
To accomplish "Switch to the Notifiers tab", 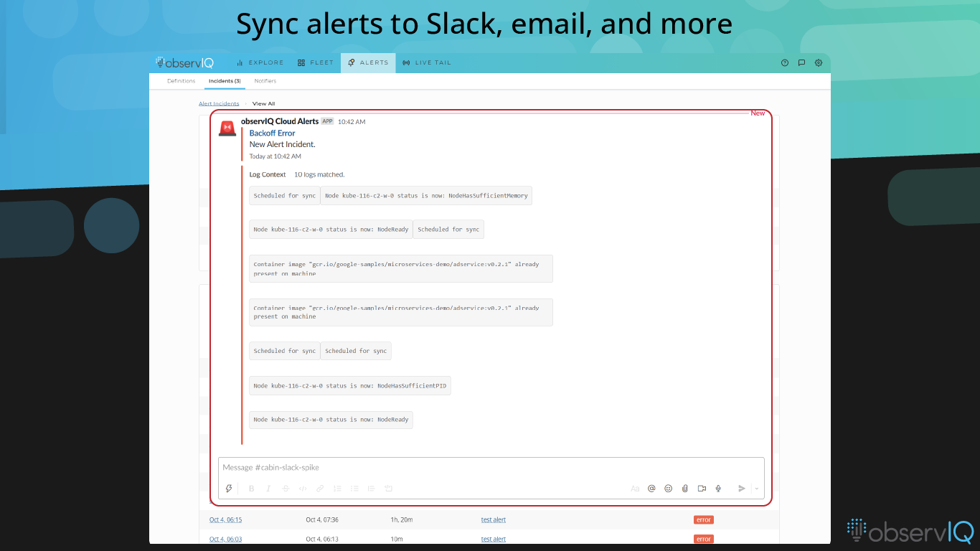I will 265,81.
